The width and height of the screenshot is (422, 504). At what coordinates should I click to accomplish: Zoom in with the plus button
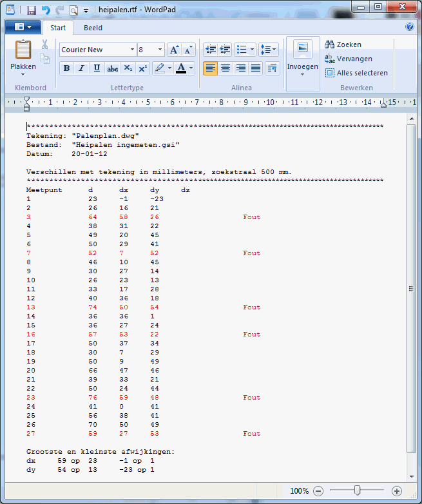click(x=397, y=491)
